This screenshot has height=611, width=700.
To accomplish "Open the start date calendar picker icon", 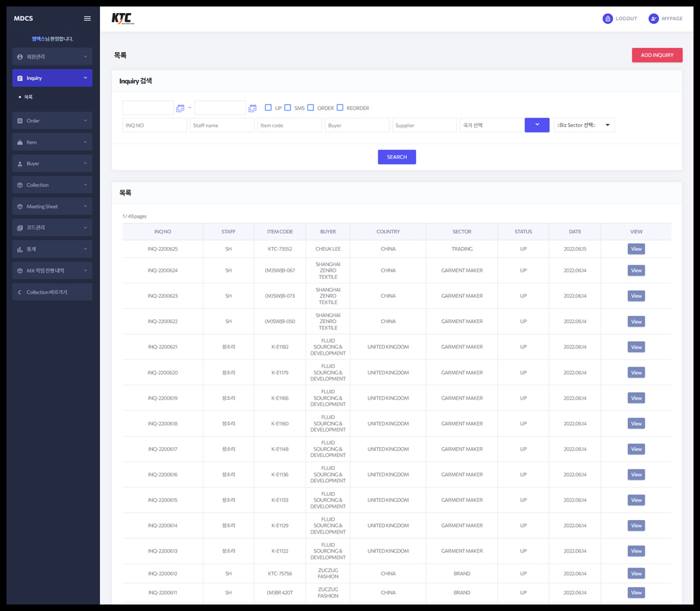I will [180, 108].
